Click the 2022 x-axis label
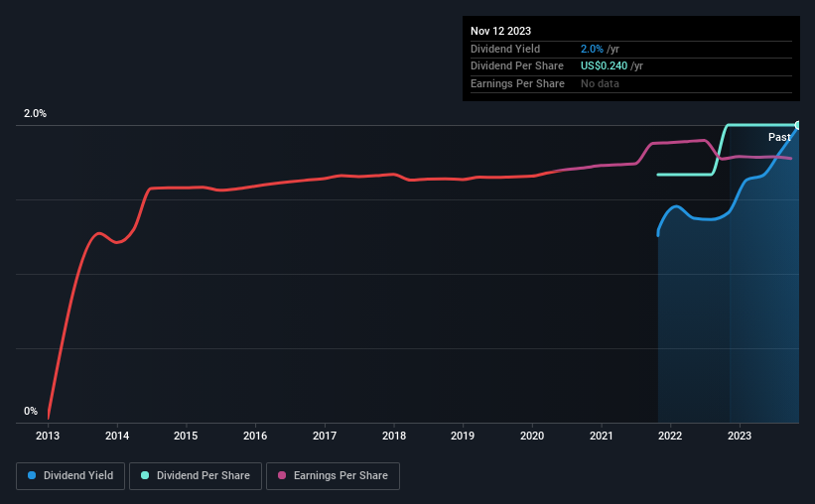The image size is (815, 504). (670, 436)
